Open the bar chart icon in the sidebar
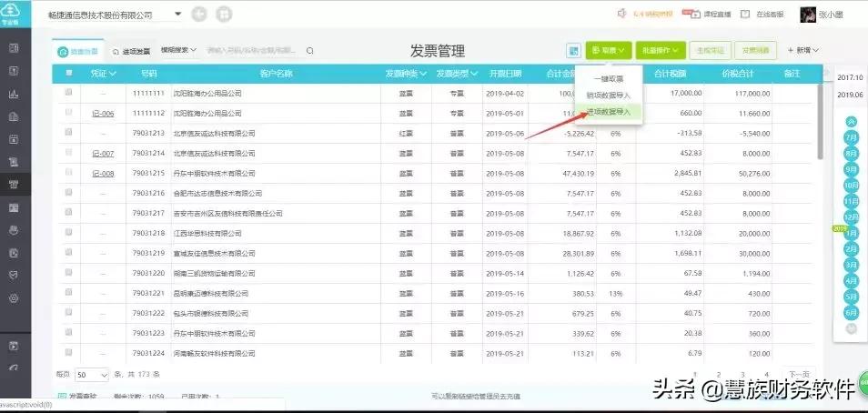Image resolution: width=868 pixels, height=413 pixels. (x=15, y=94)
